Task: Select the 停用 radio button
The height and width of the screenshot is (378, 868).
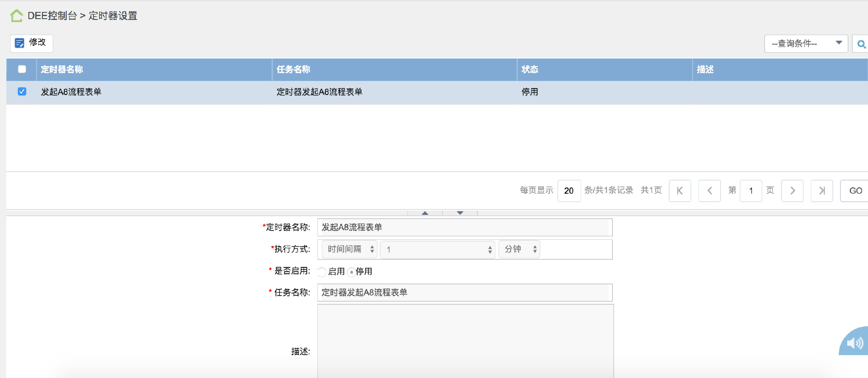Action: click(x=351, y=272)
